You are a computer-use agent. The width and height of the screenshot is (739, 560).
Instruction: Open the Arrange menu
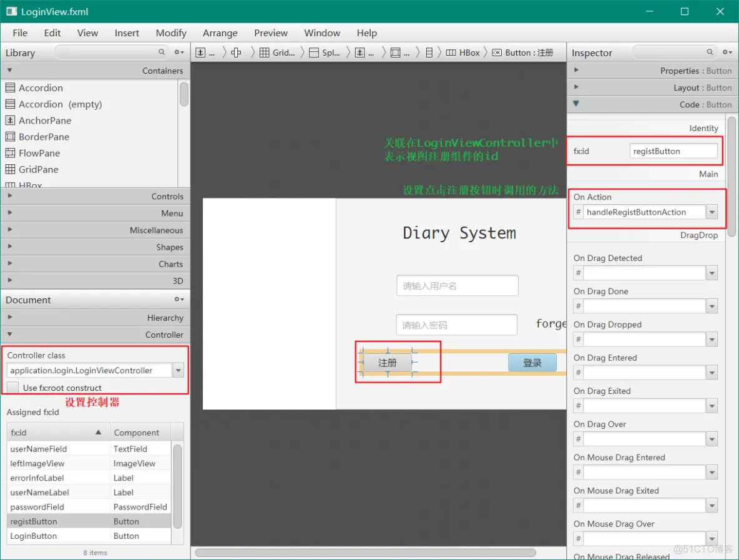pyautogui.click(x=220, y=33)
